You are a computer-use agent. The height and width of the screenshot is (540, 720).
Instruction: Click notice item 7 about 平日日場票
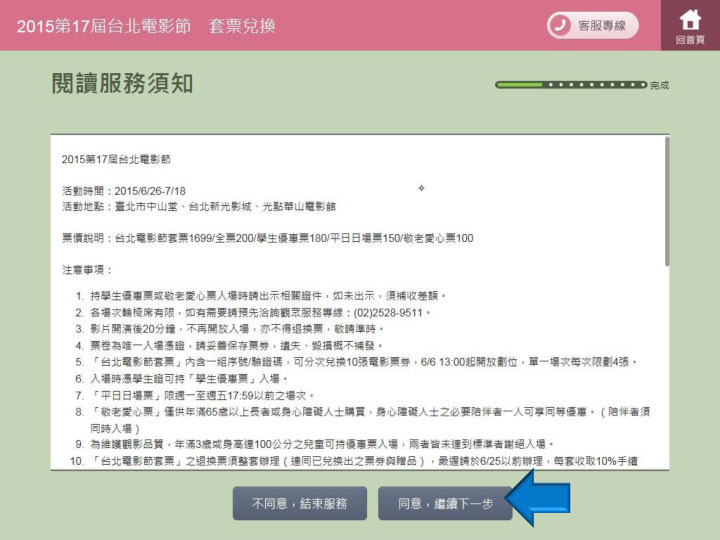[x=190, y=394]
